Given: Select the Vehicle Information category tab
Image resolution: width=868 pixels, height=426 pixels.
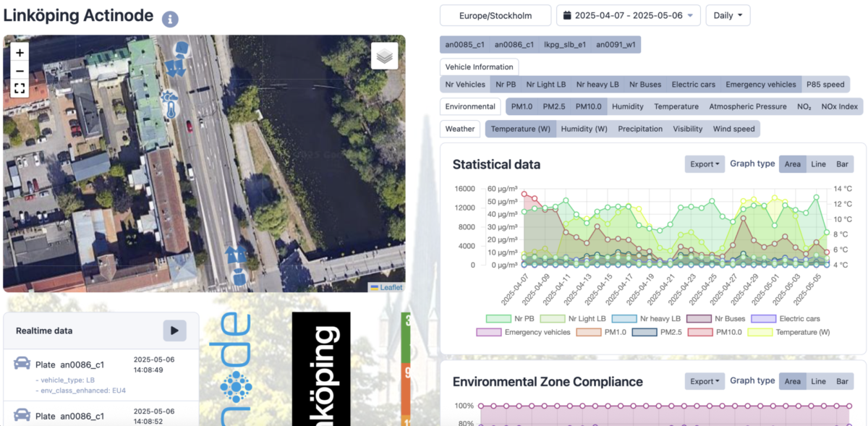Looking at the screenshot, I should click(479, 67).
